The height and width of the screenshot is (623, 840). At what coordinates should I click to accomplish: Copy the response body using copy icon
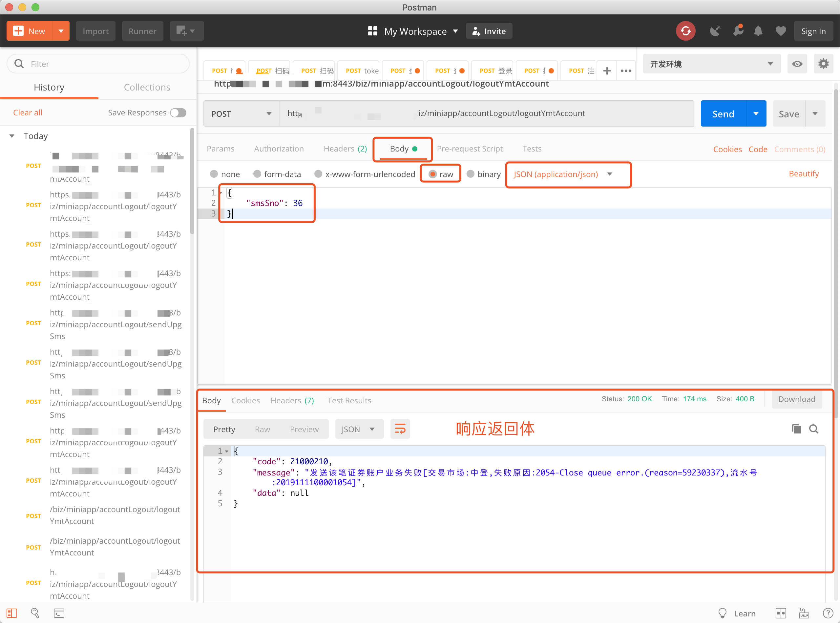pos(796,429)
